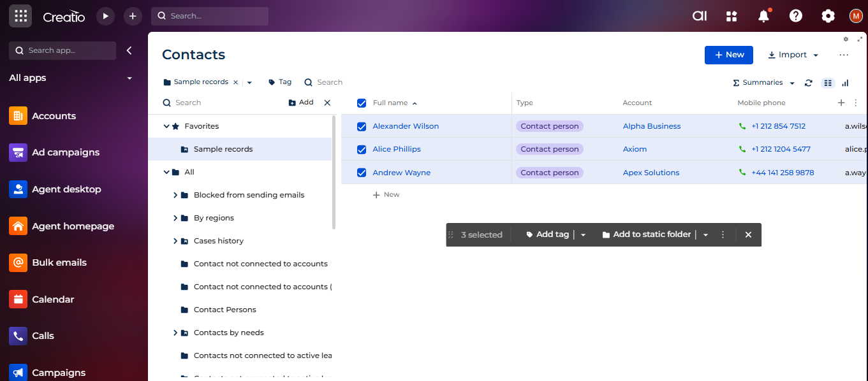Open system settings gear icon
Viewport: 868px width, 381px height.
[828, 16]
